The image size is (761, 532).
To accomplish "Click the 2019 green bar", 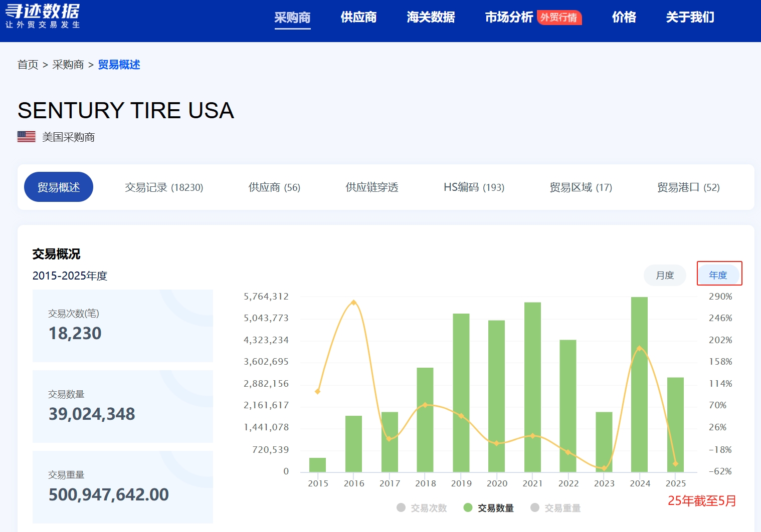I will (461, 393).
